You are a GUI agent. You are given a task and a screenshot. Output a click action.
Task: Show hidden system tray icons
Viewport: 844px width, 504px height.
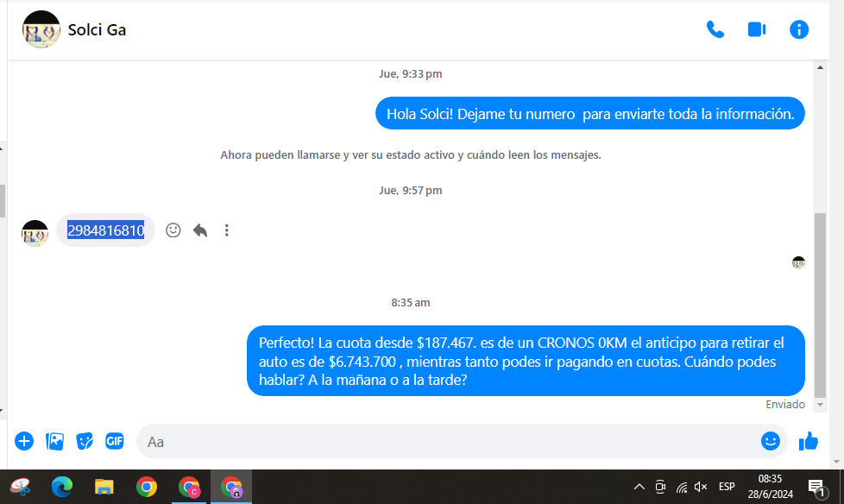(639, 487)
